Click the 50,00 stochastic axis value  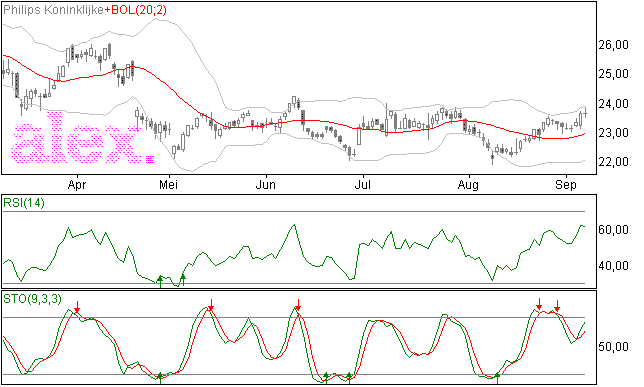tap(614, 347)
